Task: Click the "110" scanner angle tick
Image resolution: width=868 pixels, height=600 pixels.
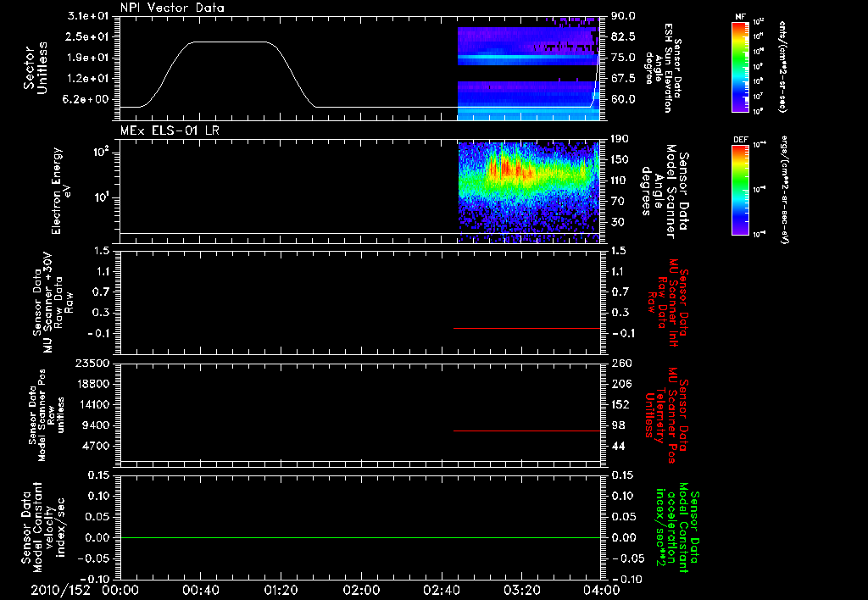Action: (x=620, y=181)
